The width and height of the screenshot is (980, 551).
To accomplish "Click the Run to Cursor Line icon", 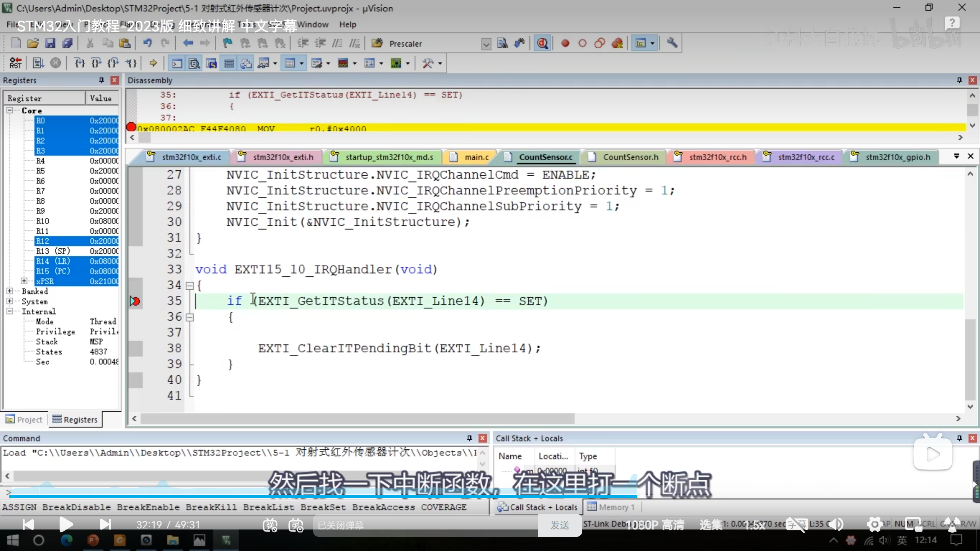I will pos(131,63).
